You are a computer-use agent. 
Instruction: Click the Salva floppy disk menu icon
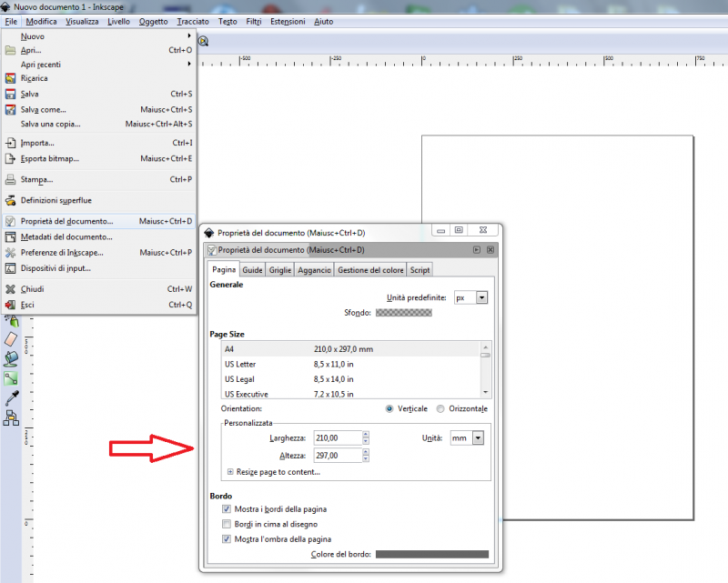pyautogui.click(x=11, y=94)
